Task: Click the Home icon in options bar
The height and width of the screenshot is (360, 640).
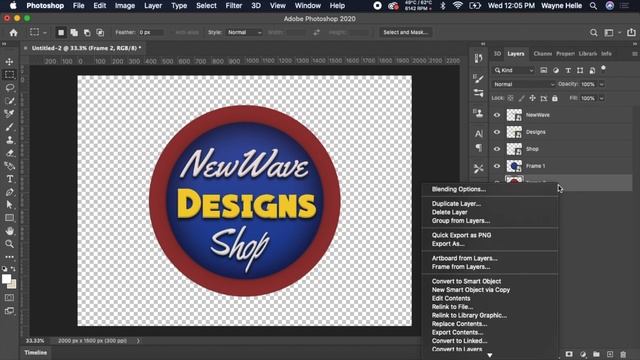Action: click(x=13, y=33)
